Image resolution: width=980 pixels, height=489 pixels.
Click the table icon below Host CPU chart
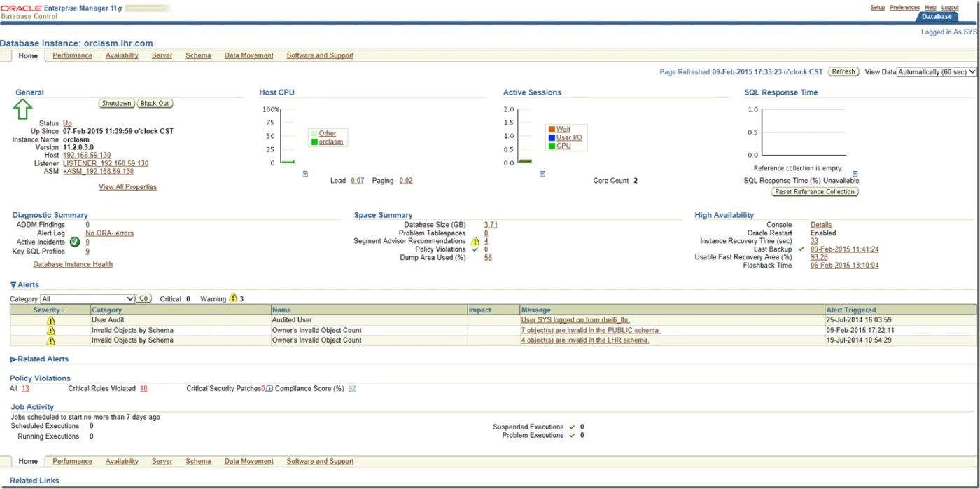click(305, 174)
